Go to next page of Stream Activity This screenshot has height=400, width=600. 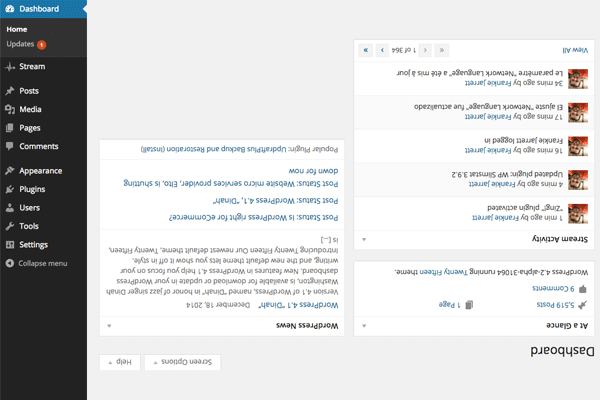point(382,50)
